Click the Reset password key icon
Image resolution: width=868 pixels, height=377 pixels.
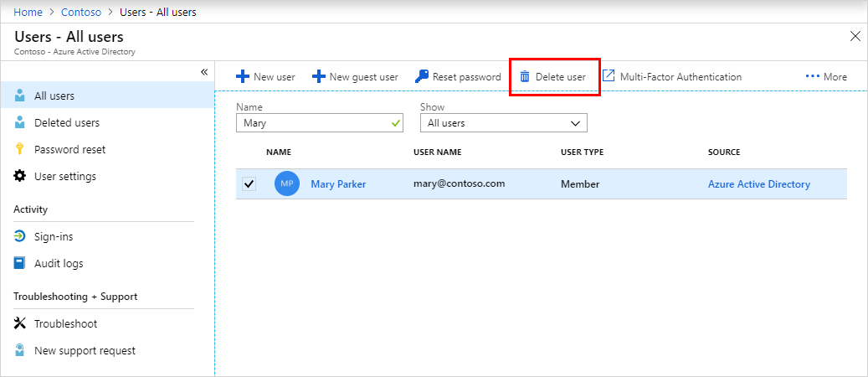pyautogui.click(x=422, y=76)
